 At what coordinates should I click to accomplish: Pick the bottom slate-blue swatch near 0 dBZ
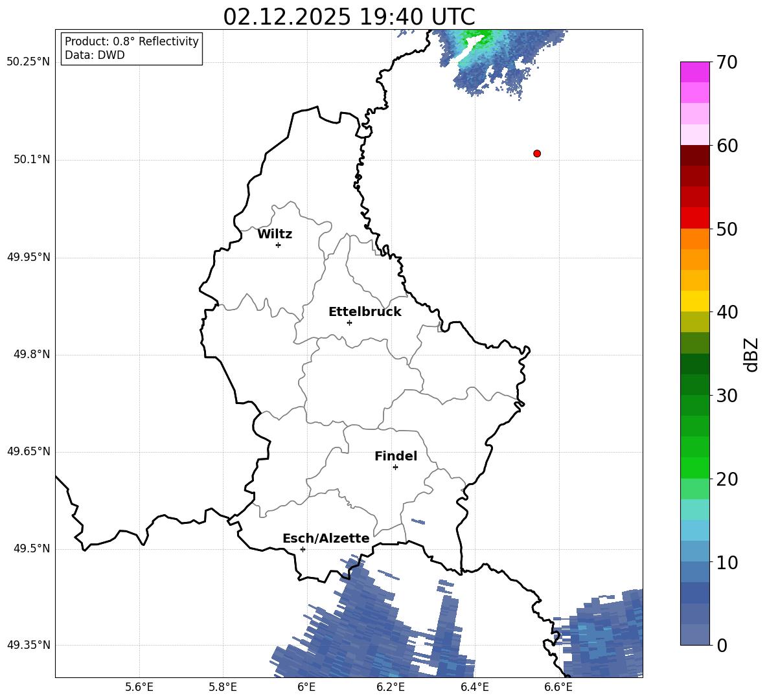click(x=695, y=635)
